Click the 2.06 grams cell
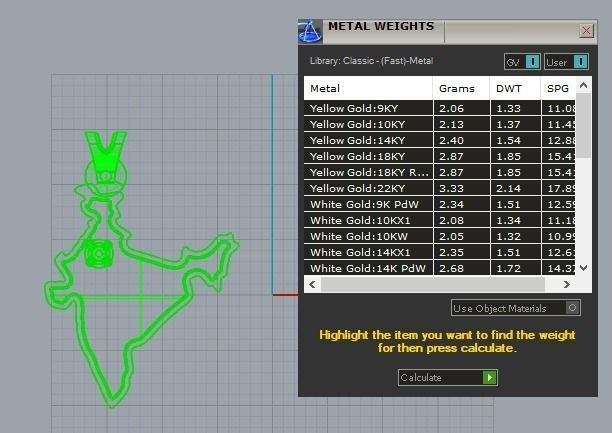The height and width of the screenshot is (433, 612). click(461, 108)
